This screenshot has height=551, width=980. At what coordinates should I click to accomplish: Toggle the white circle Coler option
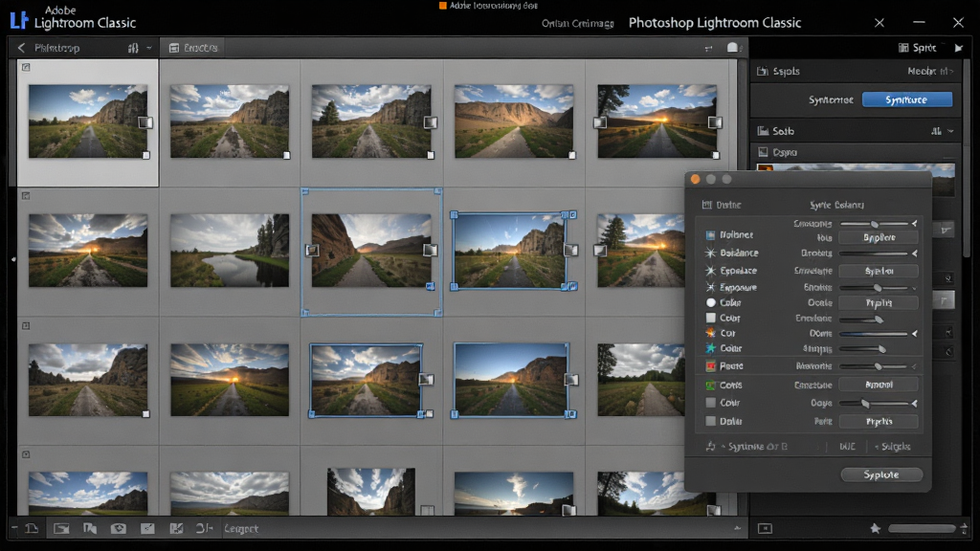pyautogui.click(x=711, y=302)
